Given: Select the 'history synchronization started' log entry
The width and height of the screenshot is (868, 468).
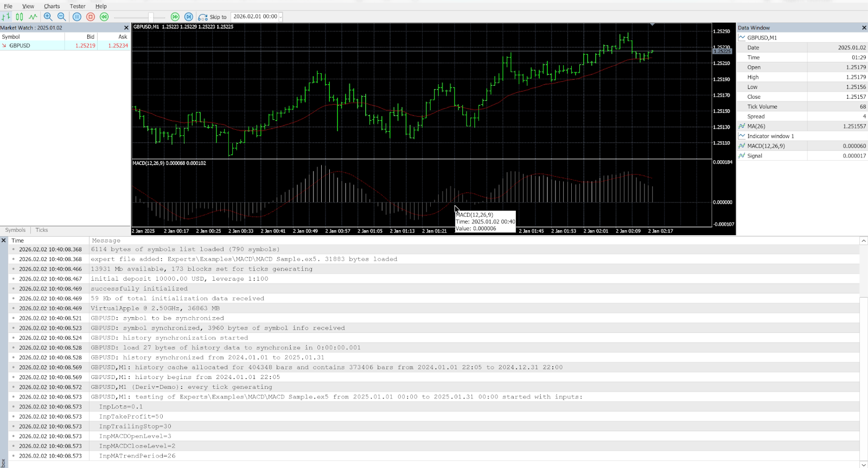Looking at the screenshot, I should (x=434, y=338).
